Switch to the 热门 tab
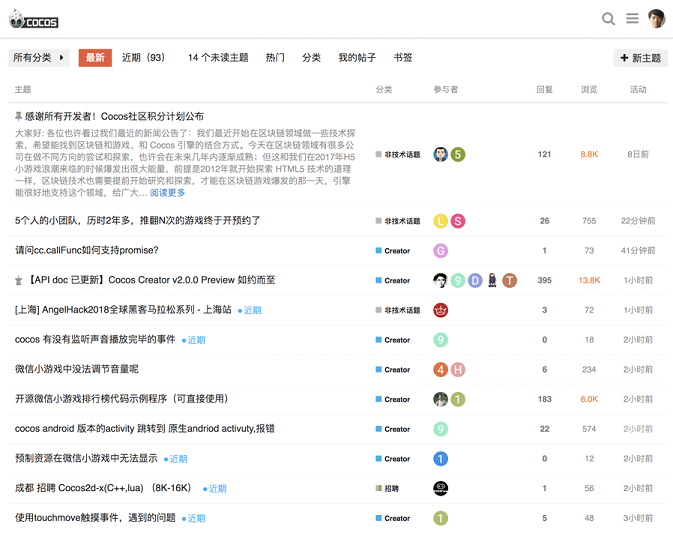Image resolution: width=673 pixels, height=533 pixels. (x=275, y=58)
